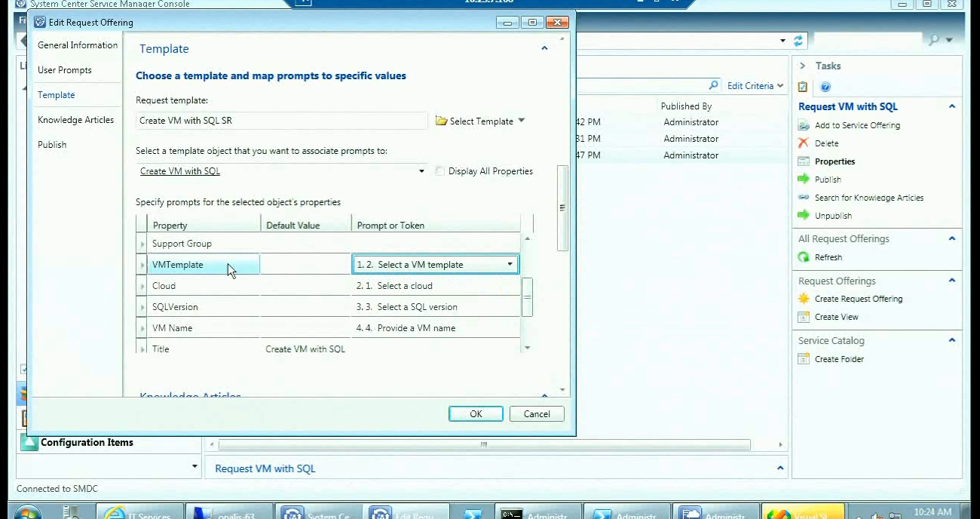This screenshot has width=980, height=519.
Task: Click the Add to Service Offering icon
Action: (x=803, y=125)
